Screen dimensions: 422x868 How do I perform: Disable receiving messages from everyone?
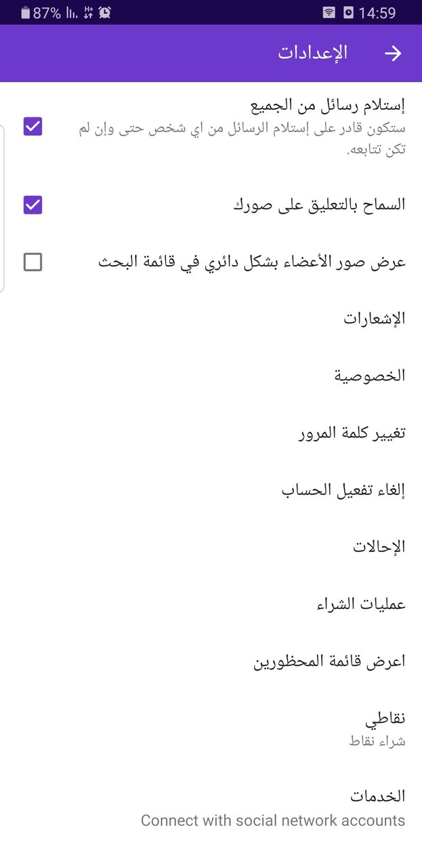coord(32,126)
